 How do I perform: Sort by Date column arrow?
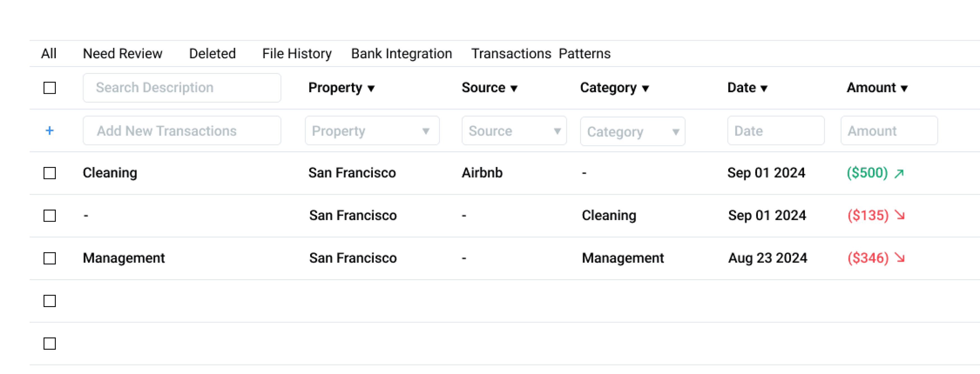(764, 89)
